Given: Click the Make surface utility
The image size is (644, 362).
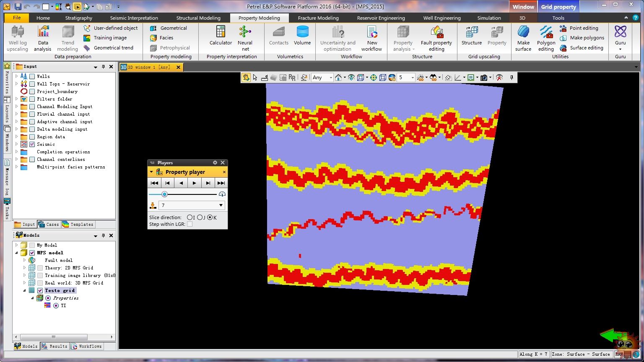Looking at the screenshot, I should pos(523,39).
